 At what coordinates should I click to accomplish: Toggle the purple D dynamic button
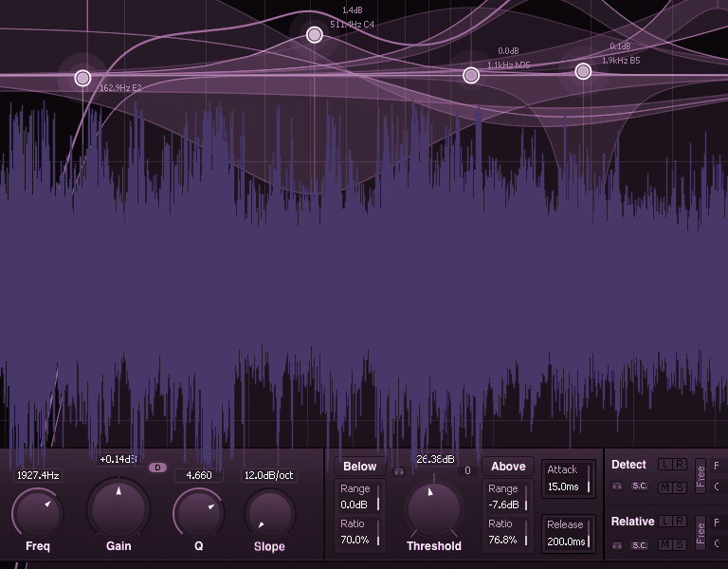coord(157,468)
